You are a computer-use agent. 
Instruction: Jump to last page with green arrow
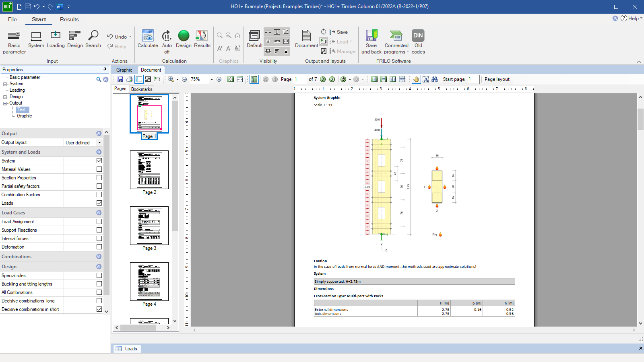332,79
